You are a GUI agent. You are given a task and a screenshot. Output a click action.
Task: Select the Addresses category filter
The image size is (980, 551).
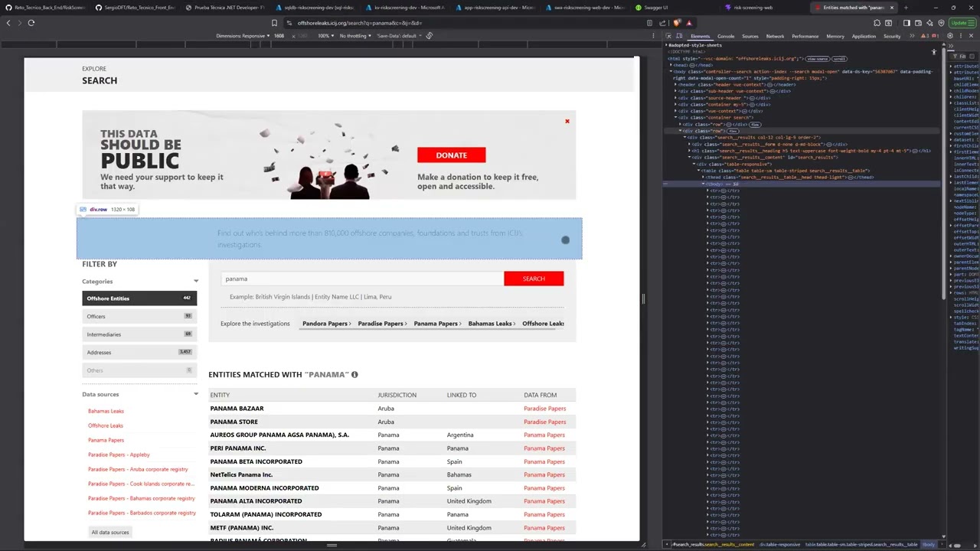pos(139,352)
